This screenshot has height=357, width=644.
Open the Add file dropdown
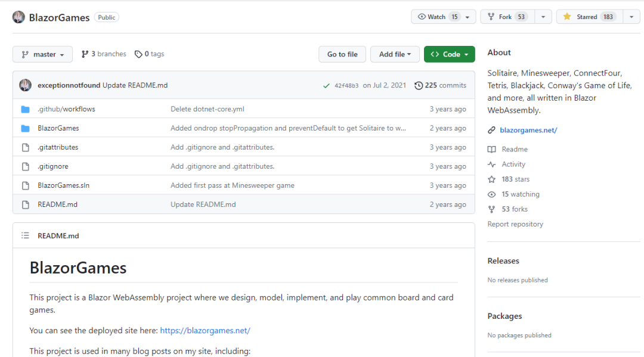pyautogui.click(x=395, y=54)
